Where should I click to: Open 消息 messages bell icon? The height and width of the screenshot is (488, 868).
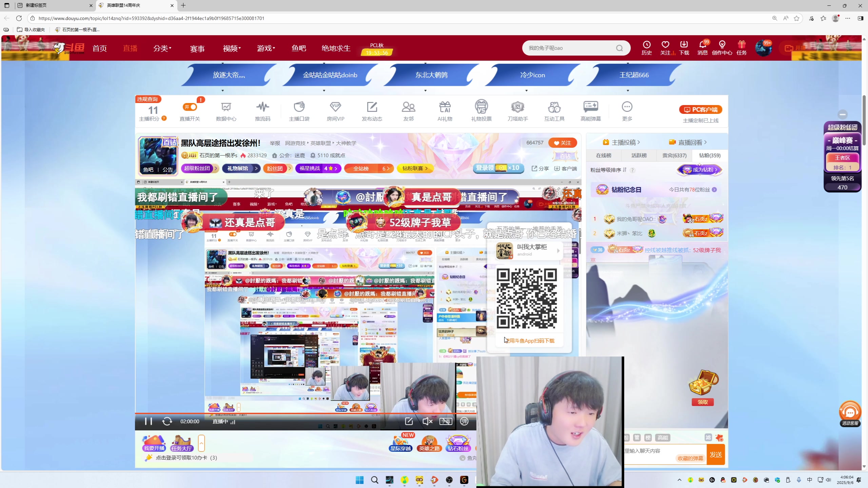703,48
